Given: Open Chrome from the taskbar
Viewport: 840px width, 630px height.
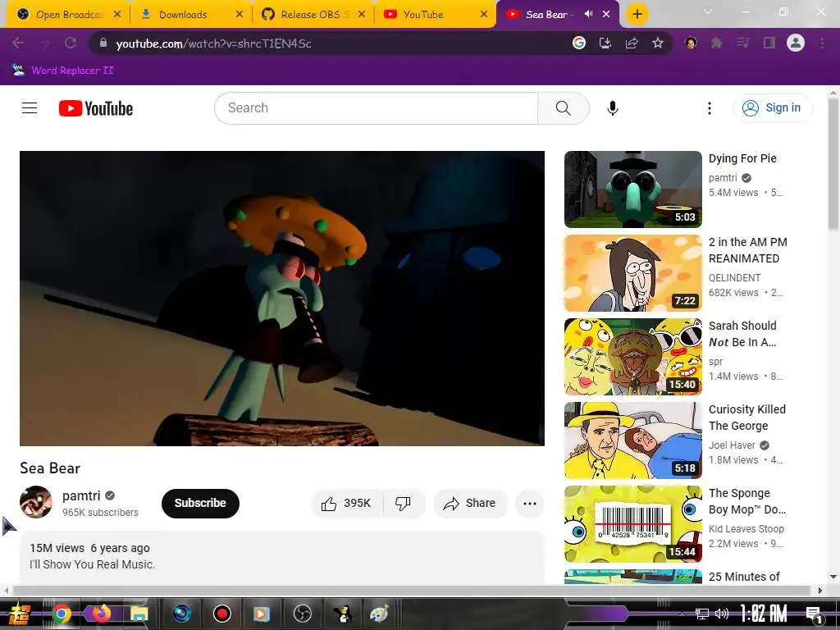Looking at the screenshot, I should tap(62, 614).
